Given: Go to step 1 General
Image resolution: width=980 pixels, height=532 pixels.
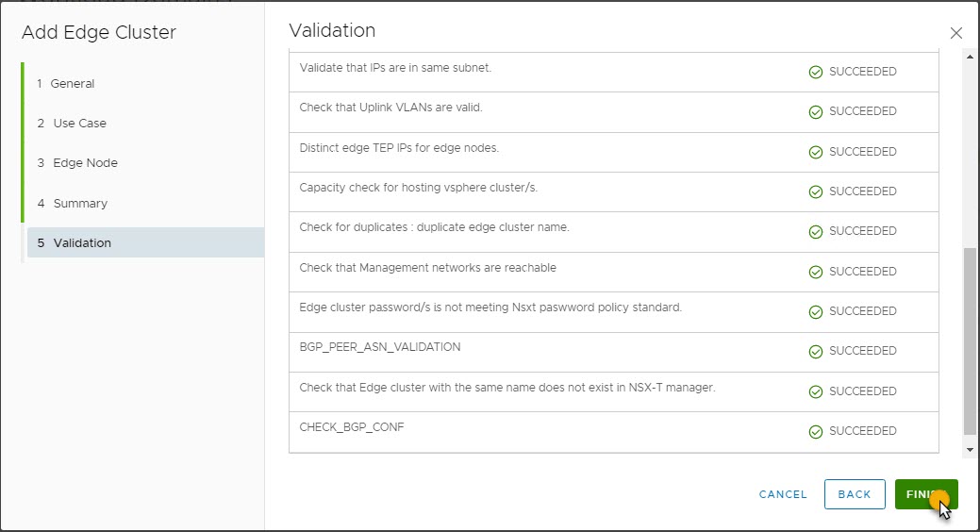Looking at the screenshot, I should point(73,83).
